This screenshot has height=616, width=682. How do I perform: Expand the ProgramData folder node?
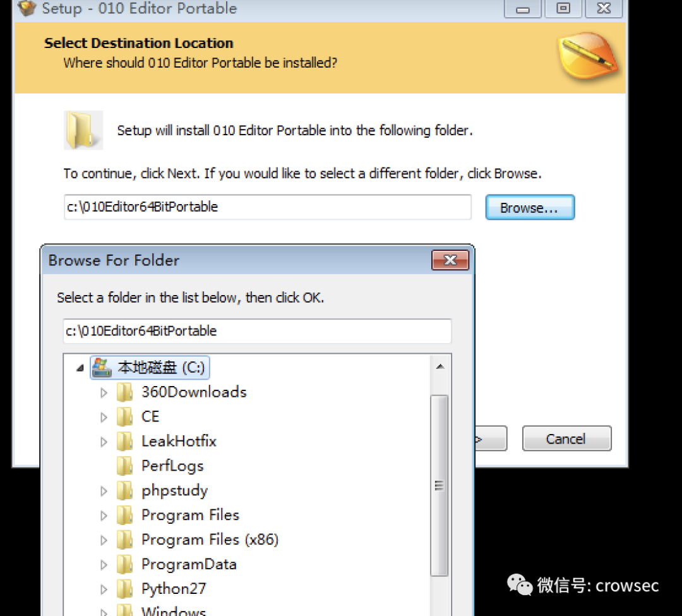(x=104, y=565)
